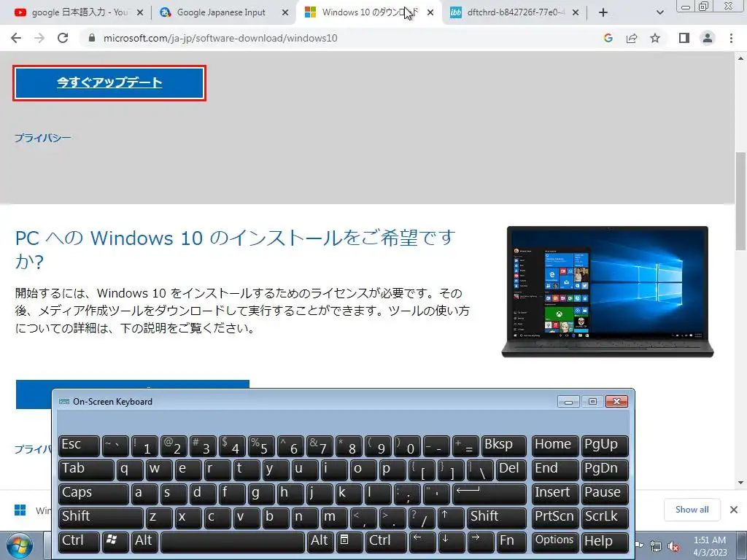Tap Bksp on On-Screen Keyboard

(x=504, y=446)
